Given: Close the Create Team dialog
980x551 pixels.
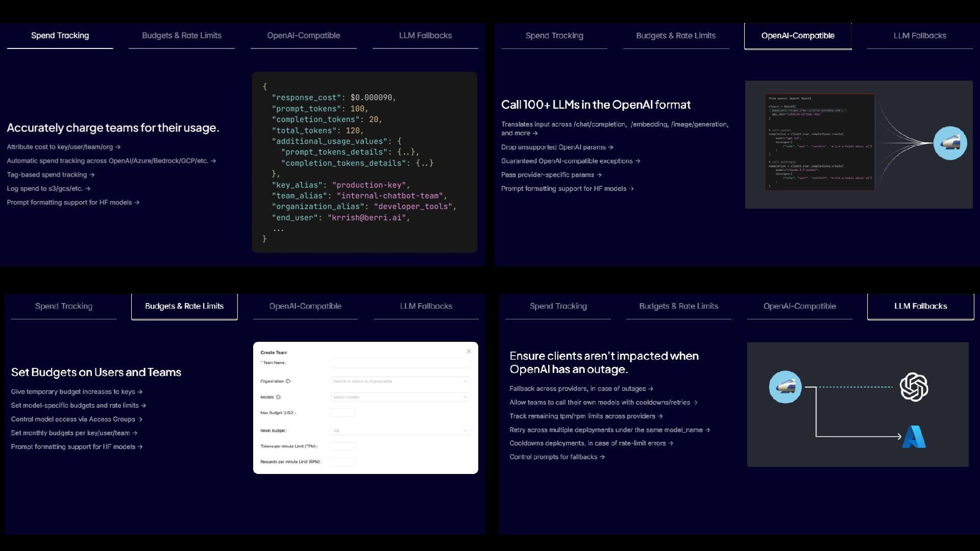Looking at the screenshot, I should [469, 352].
